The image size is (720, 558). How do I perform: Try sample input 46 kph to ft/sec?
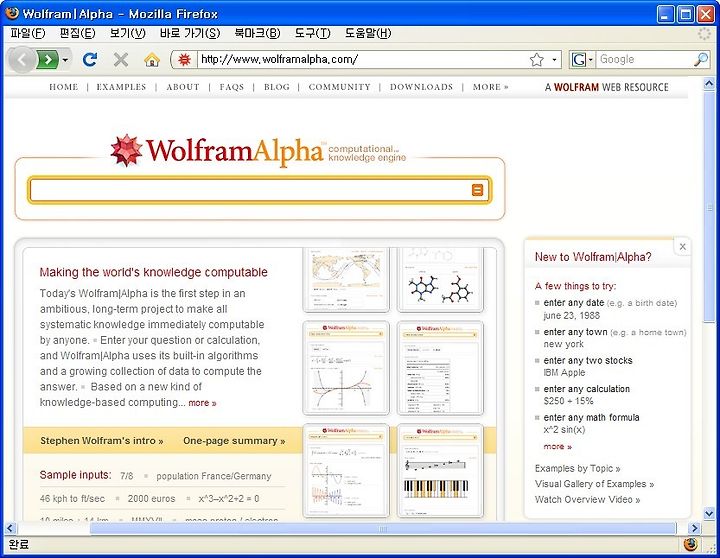click(72, 498)
